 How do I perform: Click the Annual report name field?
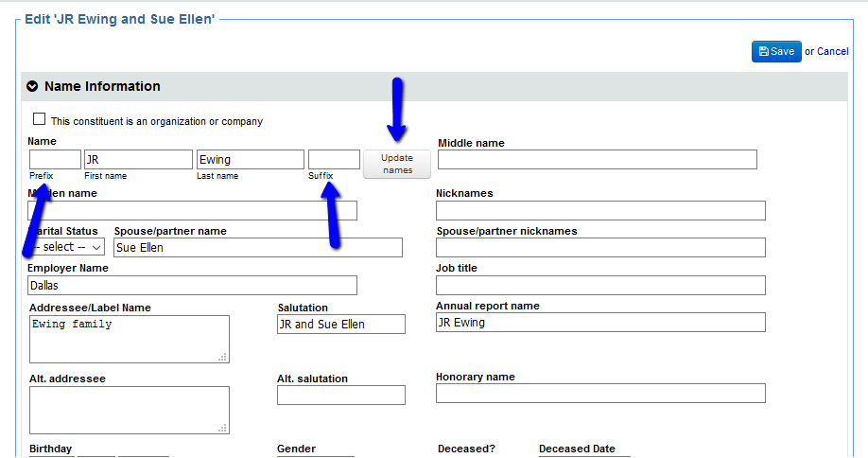click(x=600, y=323)
